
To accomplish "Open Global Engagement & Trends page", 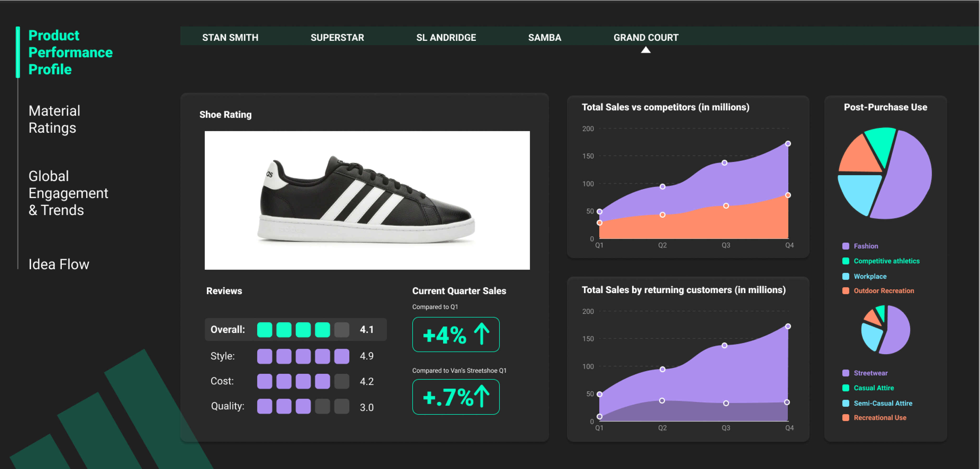I will 68,193.
